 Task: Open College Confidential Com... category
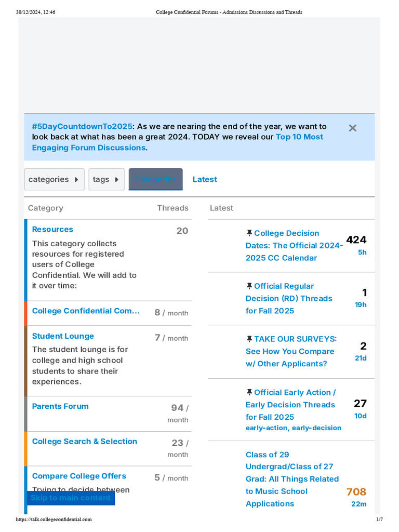coord(86,311)
